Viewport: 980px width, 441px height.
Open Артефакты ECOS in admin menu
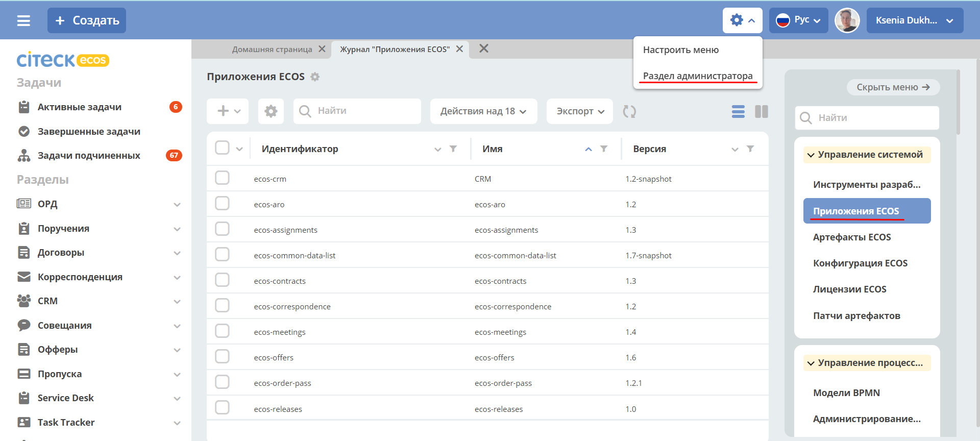(x=852, y=237)
